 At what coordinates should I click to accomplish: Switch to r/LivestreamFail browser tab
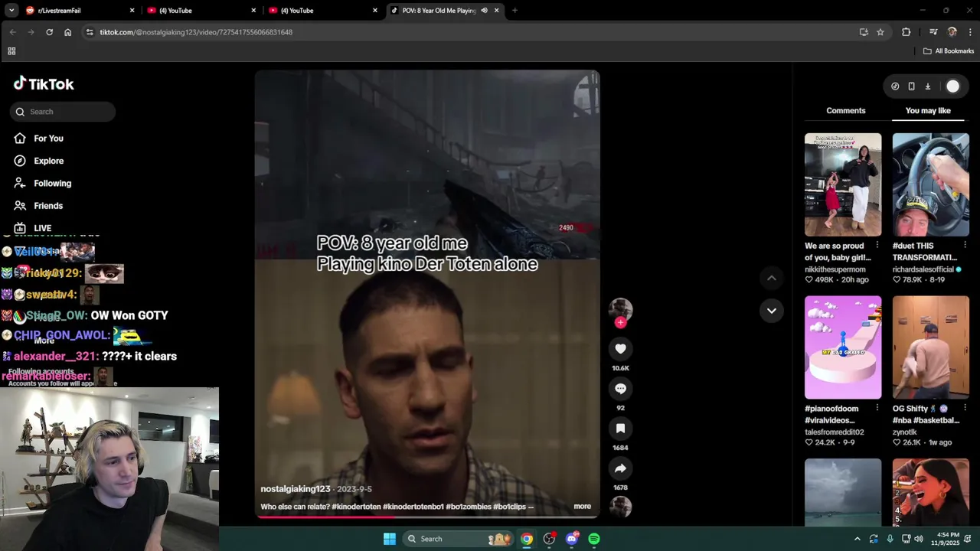pos(79,11)
